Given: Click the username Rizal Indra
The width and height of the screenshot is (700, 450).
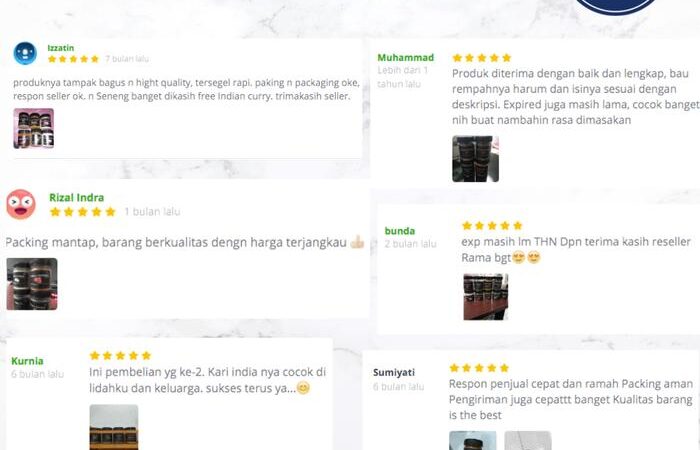Looking at the screenshot, I should coord(76,197).
